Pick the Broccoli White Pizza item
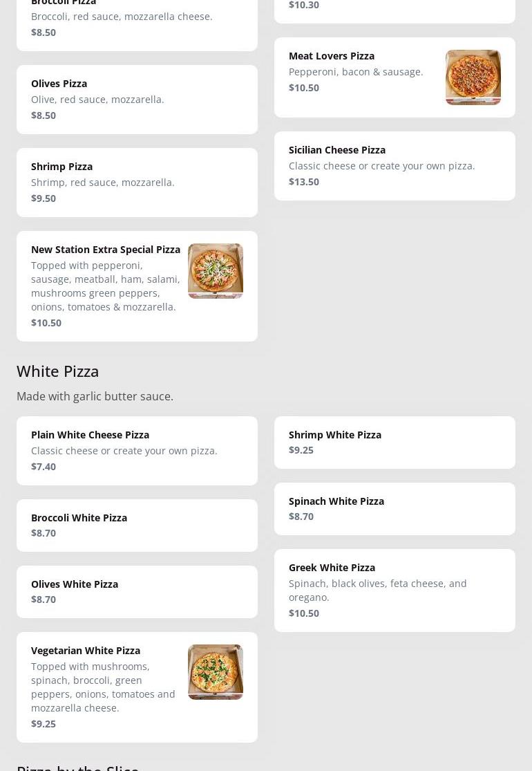 pyautogui.click(x=137, y=526)
